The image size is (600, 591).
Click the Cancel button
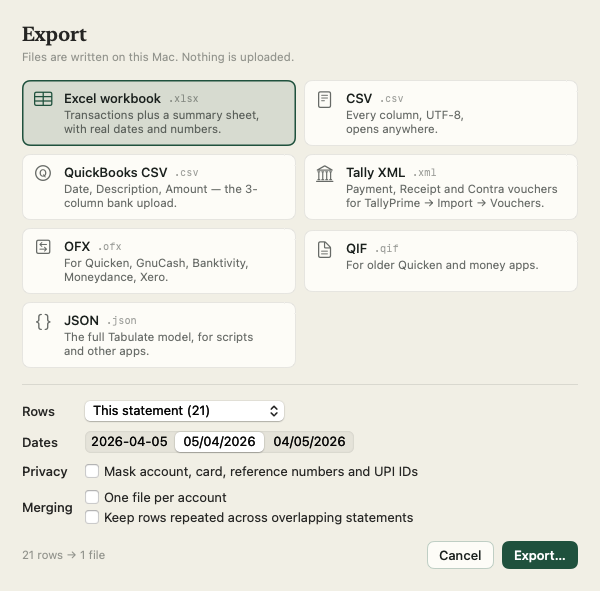(460, 555)
